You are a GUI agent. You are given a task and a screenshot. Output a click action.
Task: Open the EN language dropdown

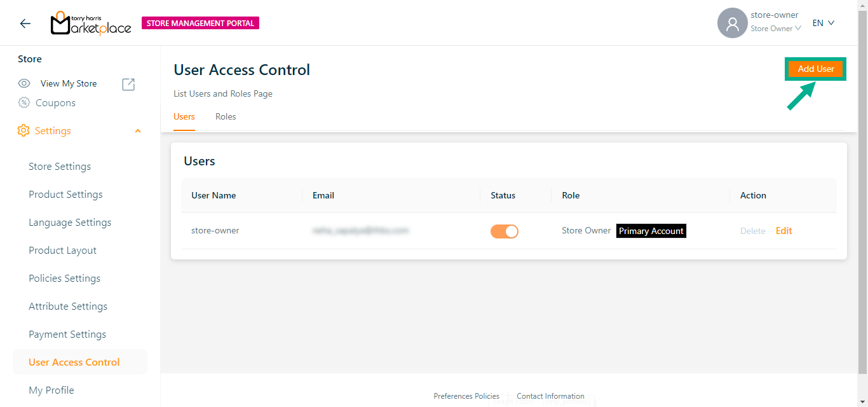point(823,24)
